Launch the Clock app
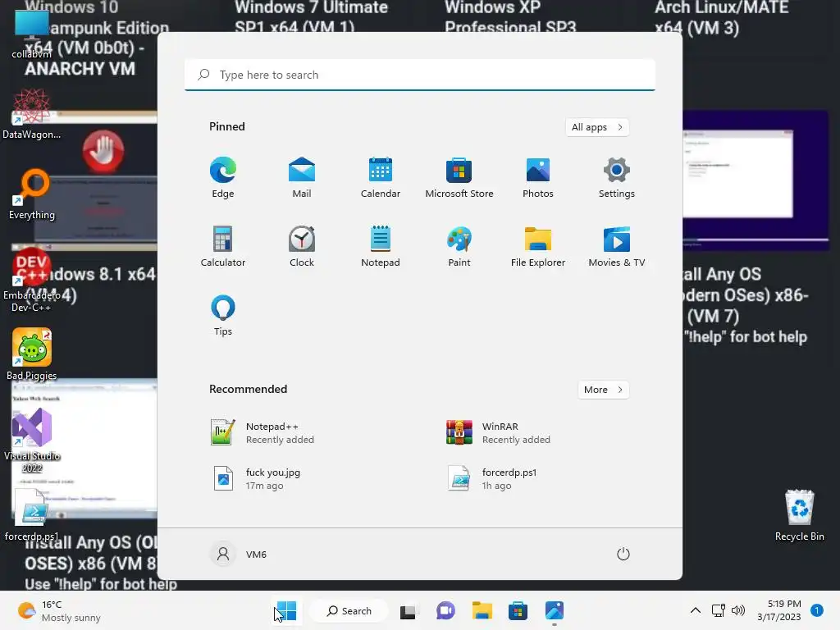This screenshot has height=630, width=840. tap(302, 246)
